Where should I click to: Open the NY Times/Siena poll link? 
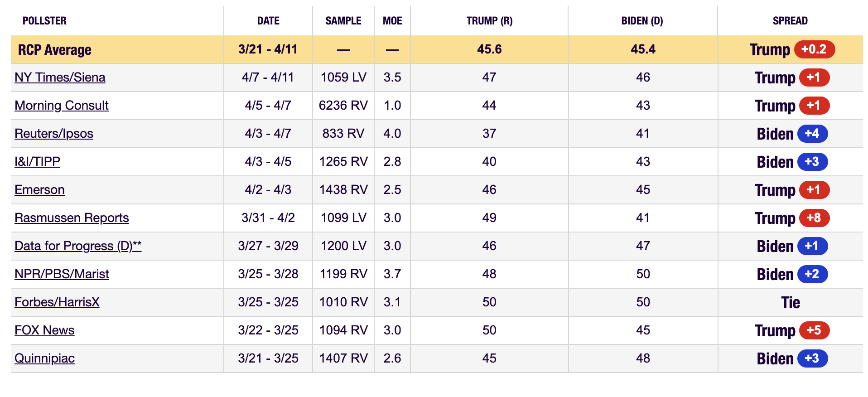click(x=60, y=77)
